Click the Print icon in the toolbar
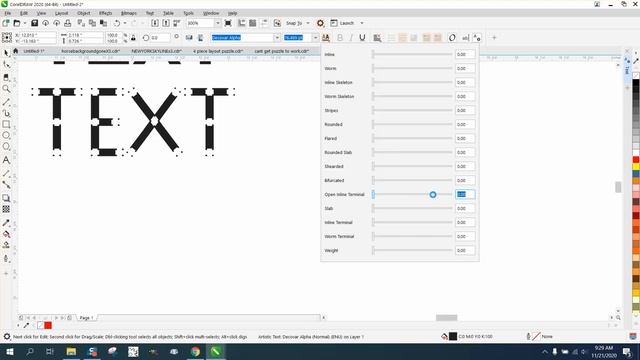This screenshot has height=360, width=640. (x=67, y=23)
